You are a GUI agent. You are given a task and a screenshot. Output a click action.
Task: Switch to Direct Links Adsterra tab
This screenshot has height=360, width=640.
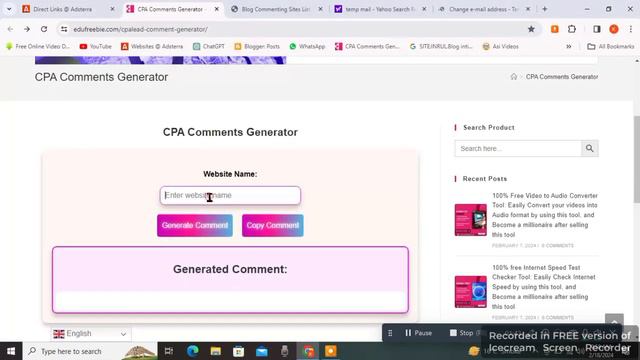[62, 9]
